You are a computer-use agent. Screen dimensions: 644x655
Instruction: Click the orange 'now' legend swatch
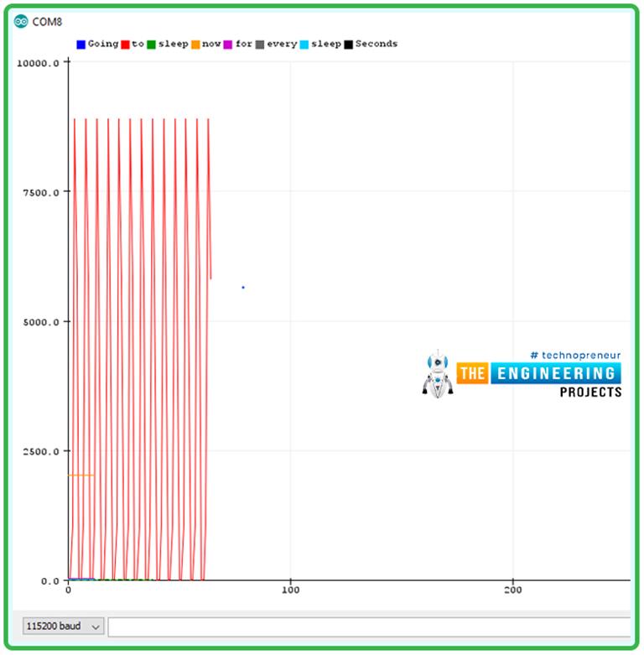point(195,44)
